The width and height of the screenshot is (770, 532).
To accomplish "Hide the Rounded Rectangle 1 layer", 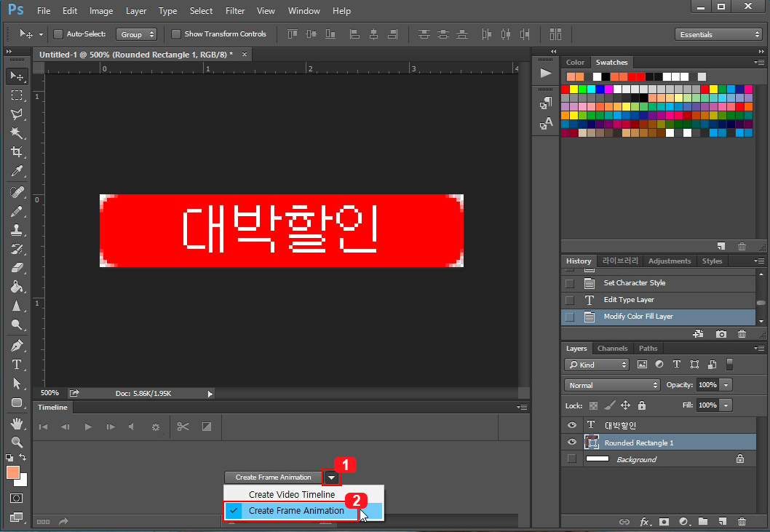I will [x=572, y=442].
